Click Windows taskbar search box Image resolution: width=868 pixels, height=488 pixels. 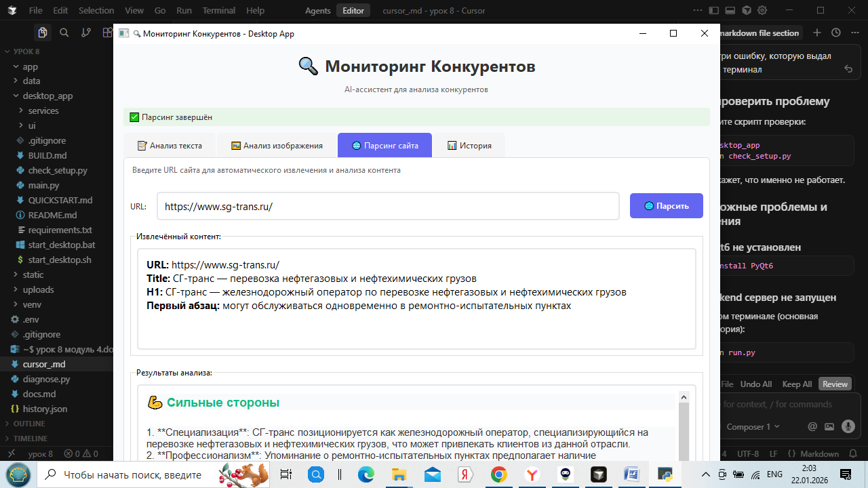[x=153, y=474]
